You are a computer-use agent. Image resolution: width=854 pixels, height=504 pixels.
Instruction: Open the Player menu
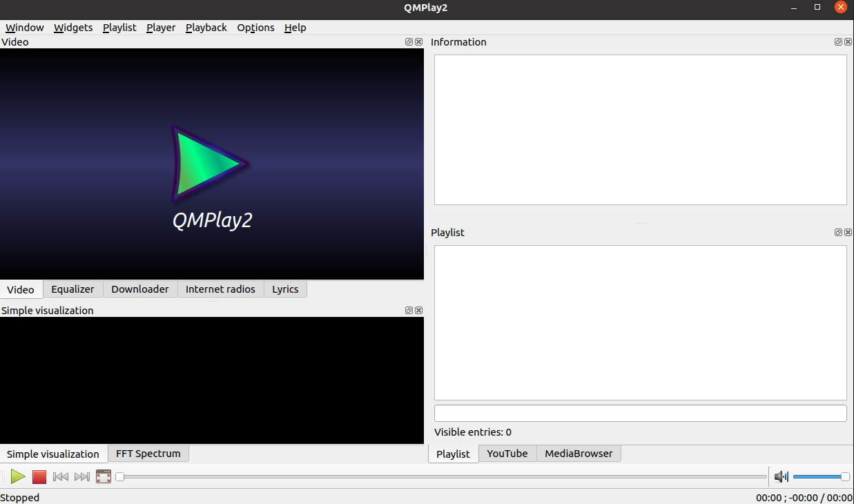coord(161,28)
